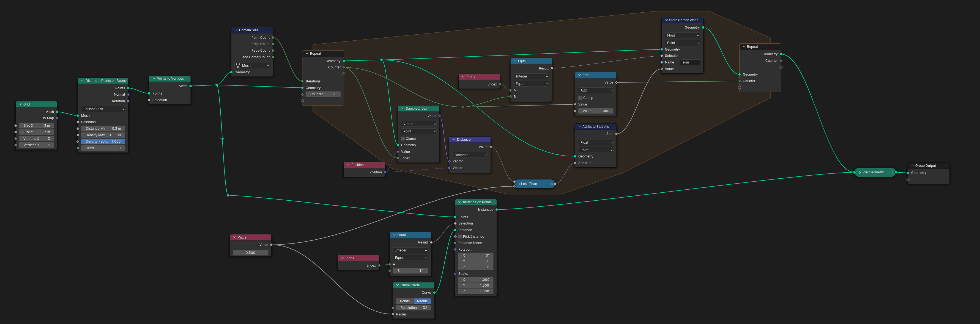Viewport: 980px width, 324px height.
Task: Open the Float dropdown in Attribute Statistic
Action: pyautogui.click(x=596, y=143)
